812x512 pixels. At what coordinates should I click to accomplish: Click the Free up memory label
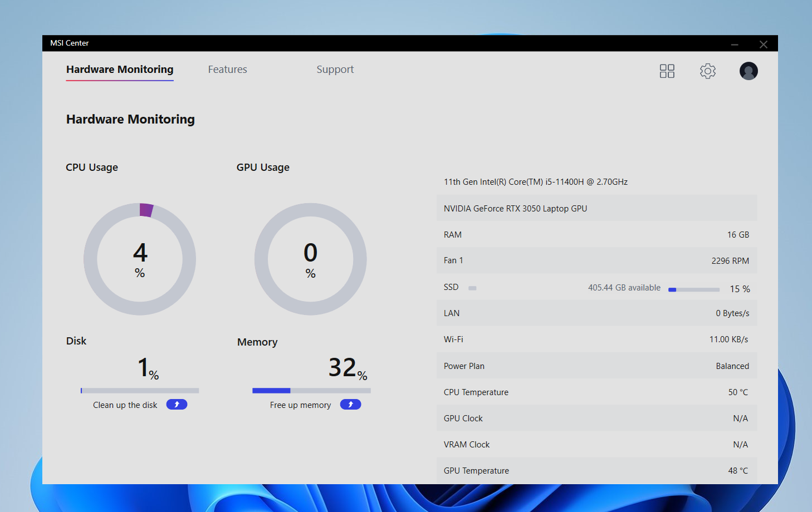point(300,405)
